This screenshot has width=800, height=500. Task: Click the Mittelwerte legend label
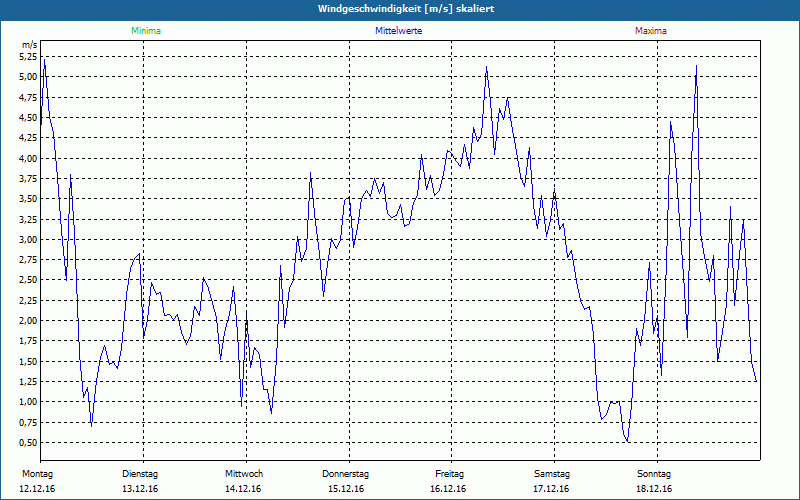click(x=398, y=31)
